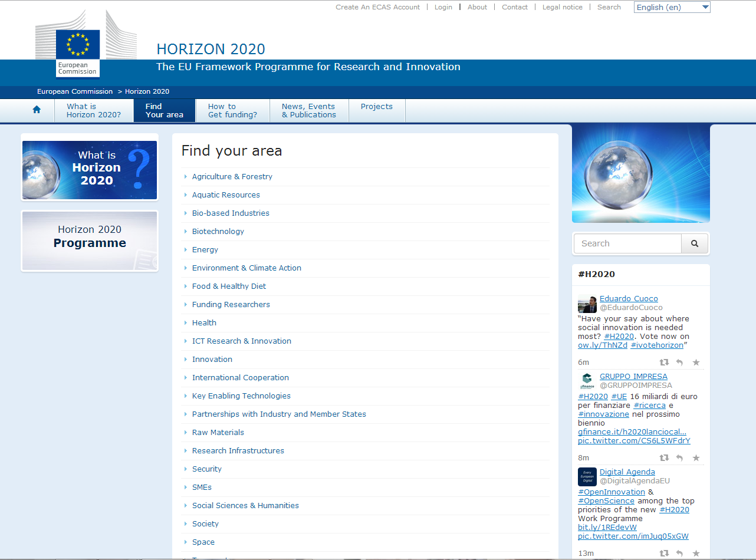This screenshot has width=756, height=560.
Task: Click Create An ECAS Account link
Action: click(x=378, y=7)
